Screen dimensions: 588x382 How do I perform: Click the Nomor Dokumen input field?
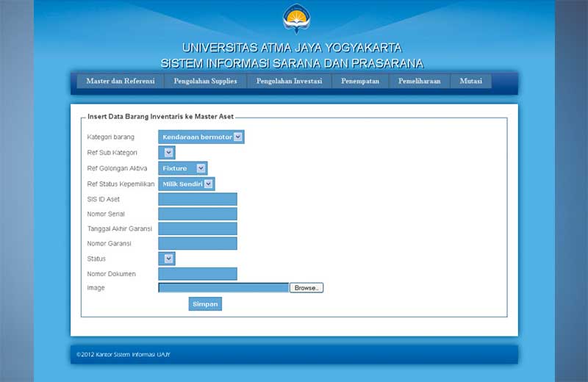[x=198, y=273]
